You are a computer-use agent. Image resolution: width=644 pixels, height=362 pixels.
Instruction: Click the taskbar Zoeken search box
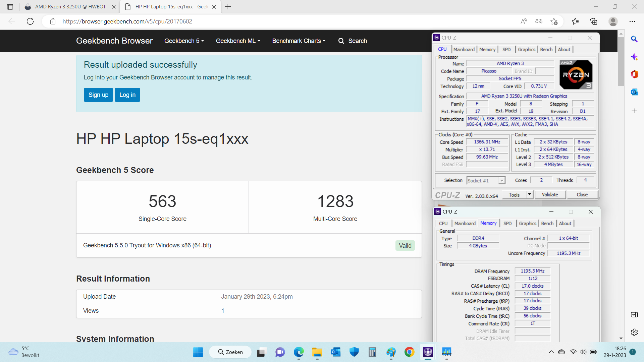click(230, 352)
